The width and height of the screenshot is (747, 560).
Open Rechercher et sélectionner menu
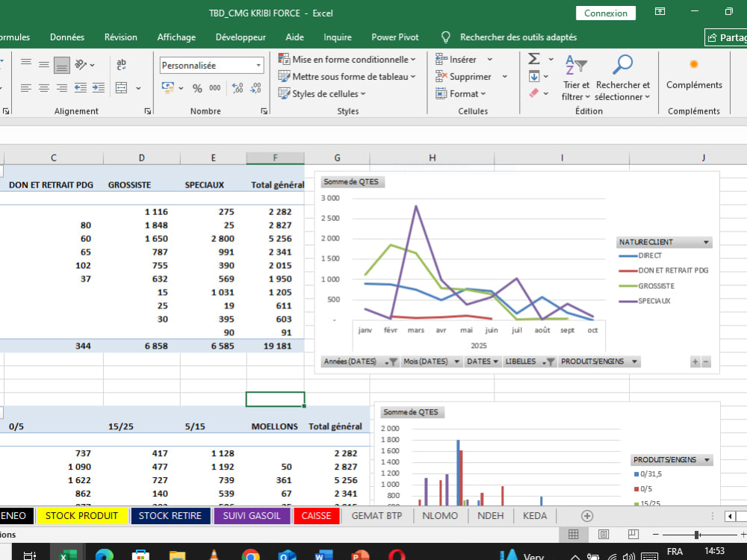click(622, 77)
